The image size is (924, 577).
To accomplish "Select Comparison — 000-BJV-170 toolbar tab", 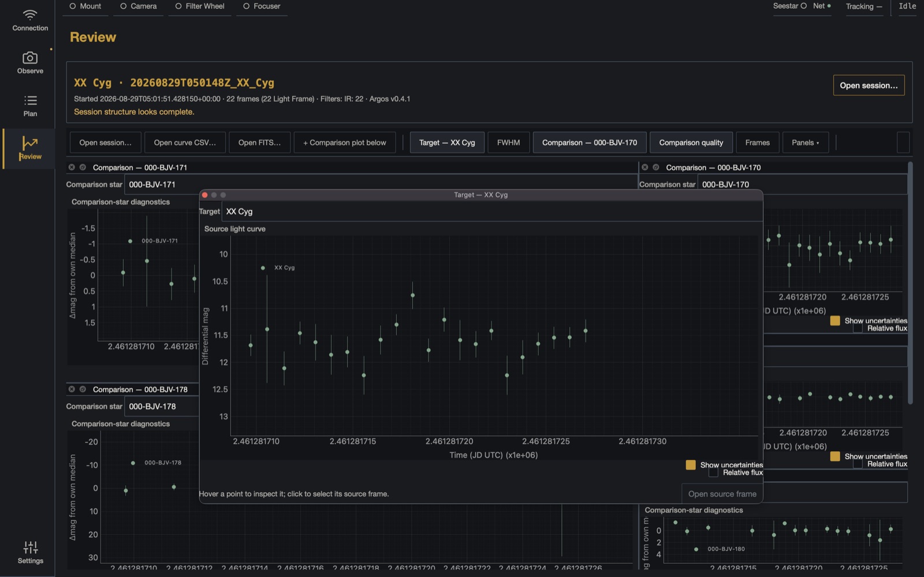I will pyautogui.click(x=590, y=143).
